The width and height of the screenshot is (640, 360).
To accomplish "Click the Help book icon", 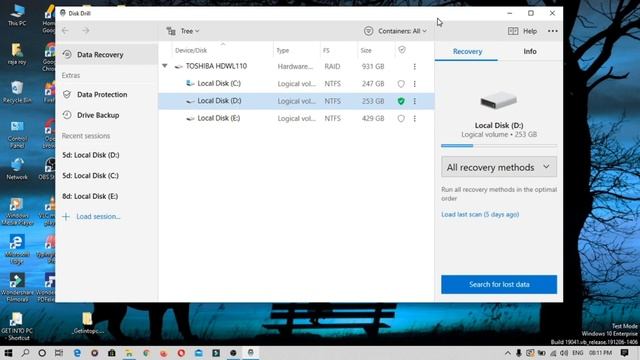I will point(513,31).
